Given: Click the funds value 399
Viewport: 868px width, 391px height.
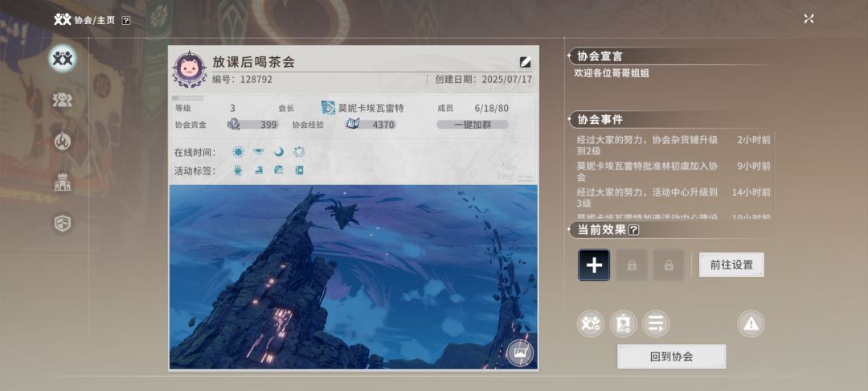Looking at the screenshot, I should (x=268, y=125).
